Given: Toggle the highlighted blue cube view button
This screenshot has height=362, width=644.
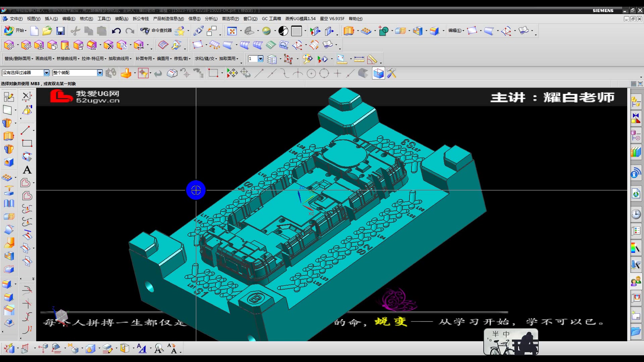Looking at the screenshot, I should 378,73.
